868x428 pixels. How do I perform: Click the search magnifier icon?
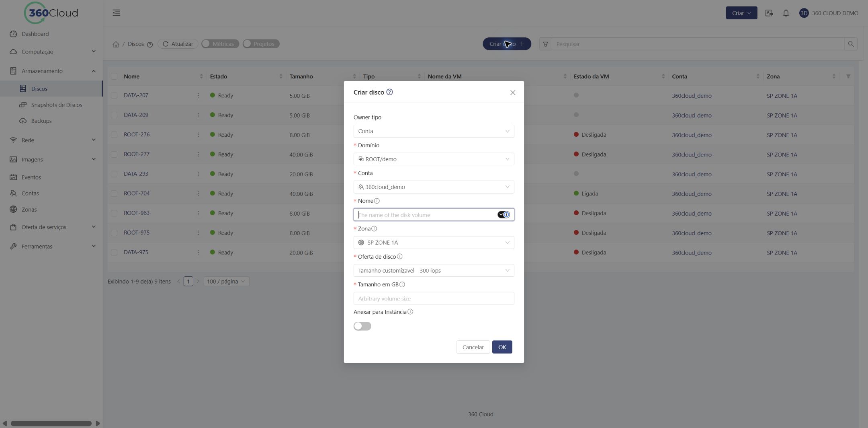tap(851, 44)
